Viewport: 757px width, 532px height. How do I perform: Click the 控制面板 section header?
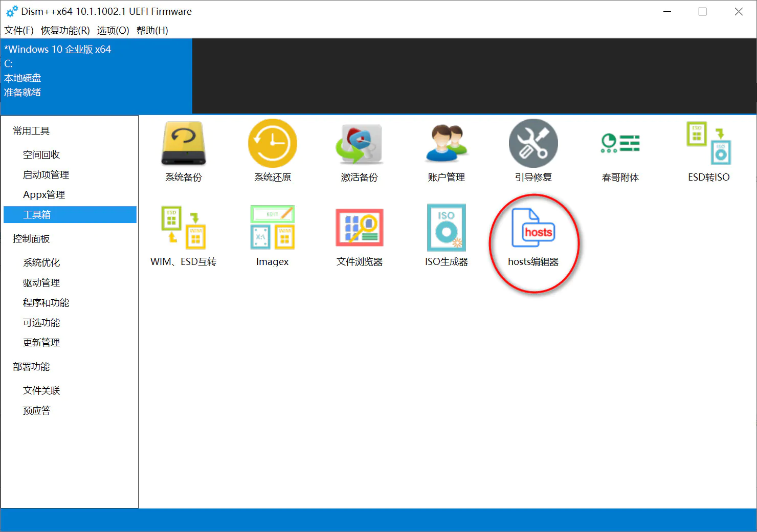[31, 238]
